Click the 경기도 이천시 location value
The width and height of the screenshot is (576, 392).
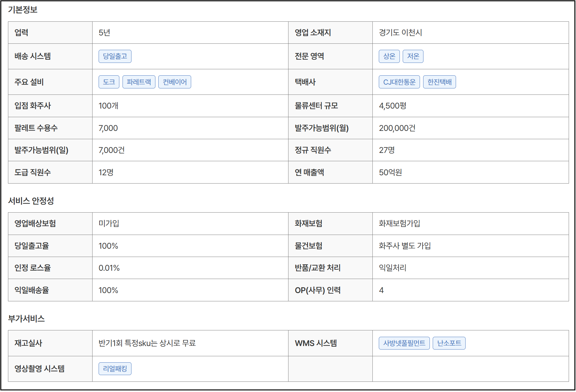pos(400,33)
